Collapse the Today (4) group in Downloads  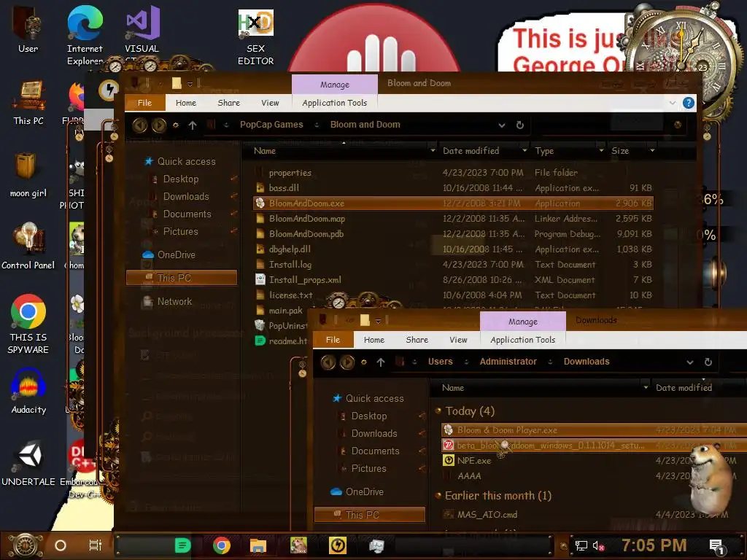(x=438, y=411)
